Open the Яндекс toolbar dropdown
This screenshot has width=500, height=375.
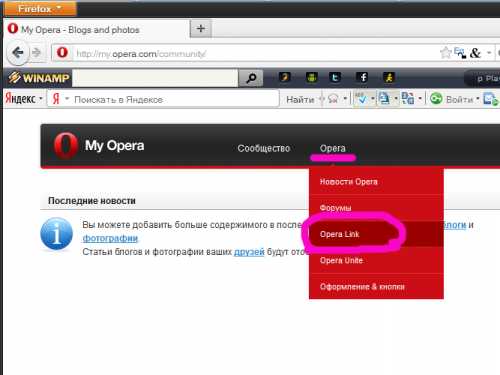coord(41,99)
